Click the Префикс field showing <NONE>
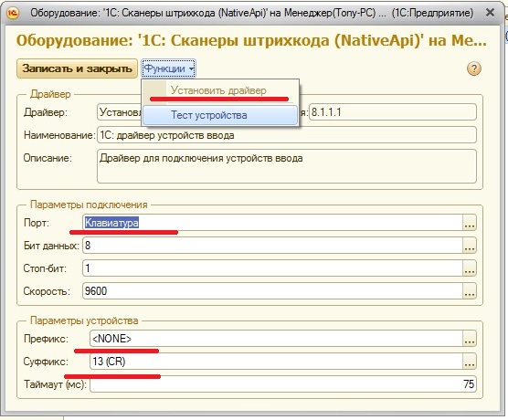The height and width of the screenshot is (420, 508). tap(276, 339)
